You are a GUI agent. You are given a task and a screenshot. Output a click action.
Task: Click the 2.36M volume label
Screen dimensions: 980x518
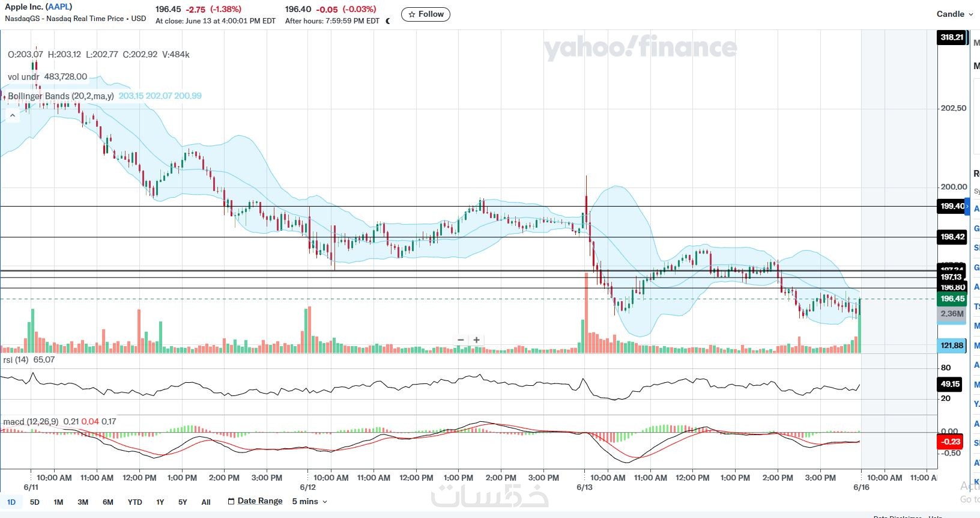pyautogui.click(x=952, y=314)
